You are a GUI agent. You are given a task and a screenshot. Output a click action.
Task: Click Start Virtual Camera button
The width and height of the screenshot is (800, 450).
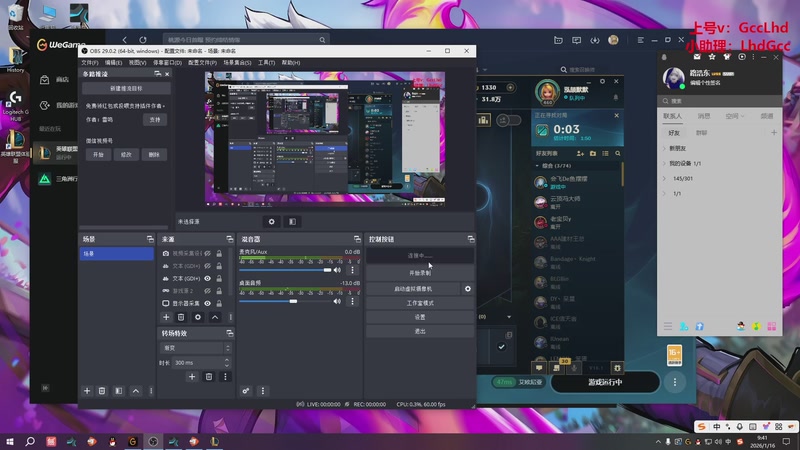pyautogui.click(x=413, y=289)
